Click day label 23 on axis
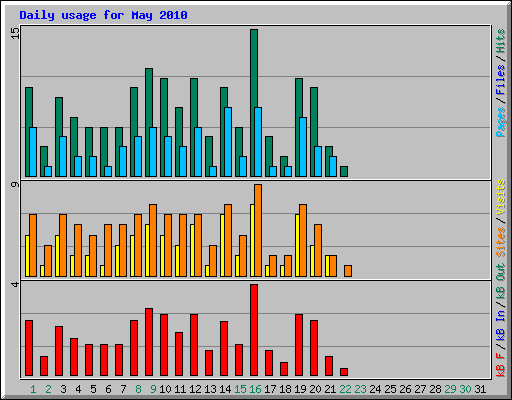Image resolution: width=512 pixels, height=400 pixels. pyautogui.click(x=360, y=389)
